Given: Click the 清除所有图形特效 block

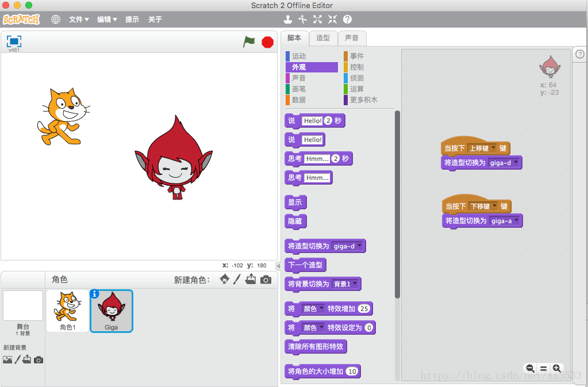Looking at the screenshot, I should pyautogui.click(x=316, y=347).
